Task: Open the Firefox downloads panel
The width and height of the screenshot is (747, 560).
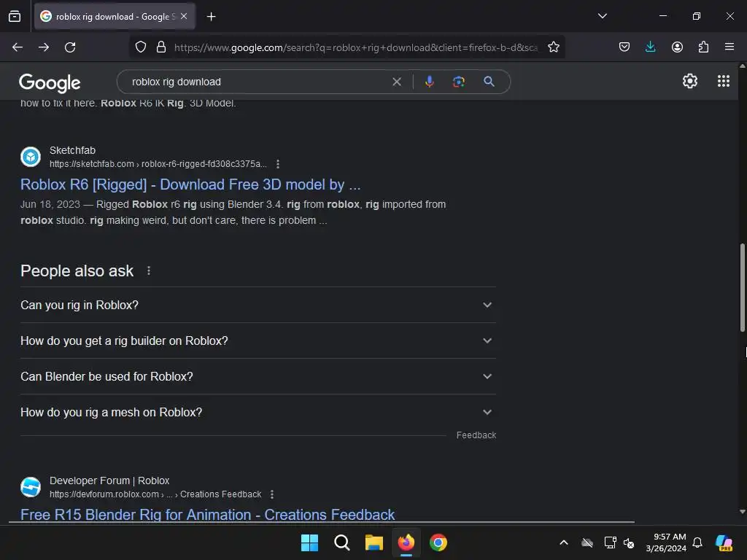Action: pos(650,47)
